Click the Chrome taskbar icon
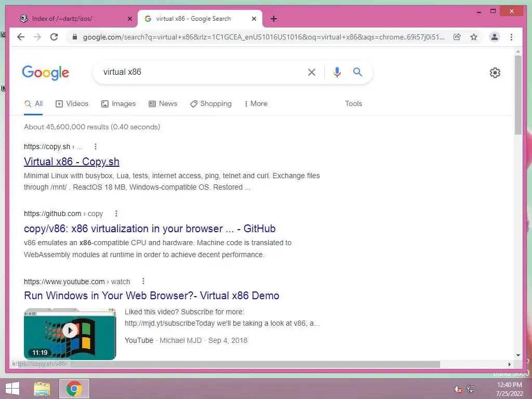Image resolution: width=532 pixels, height=399 pixels. pos(74,389)
